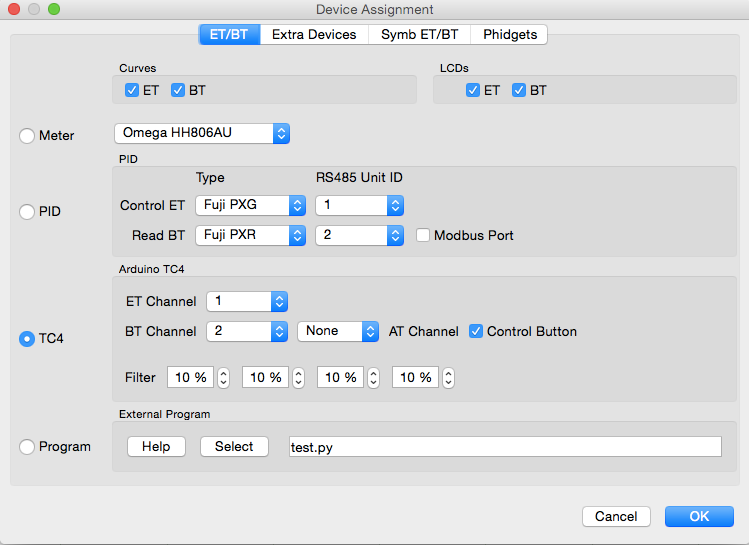This screenshot has width=749, height=545.
Task: Open the Read BT RS485 Unit ID dropdown
Action: tap(360, 235)
